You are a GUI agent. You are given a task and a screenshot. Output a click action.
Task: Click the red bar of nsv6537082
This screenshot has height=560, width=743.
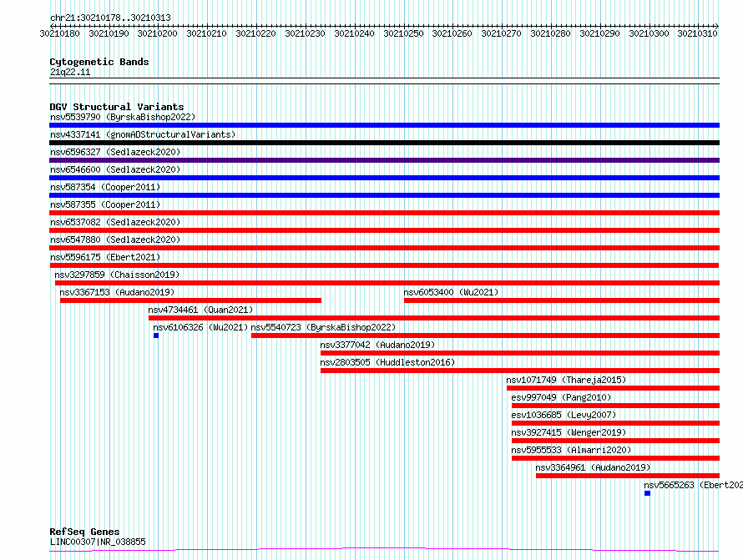(384, 230)
